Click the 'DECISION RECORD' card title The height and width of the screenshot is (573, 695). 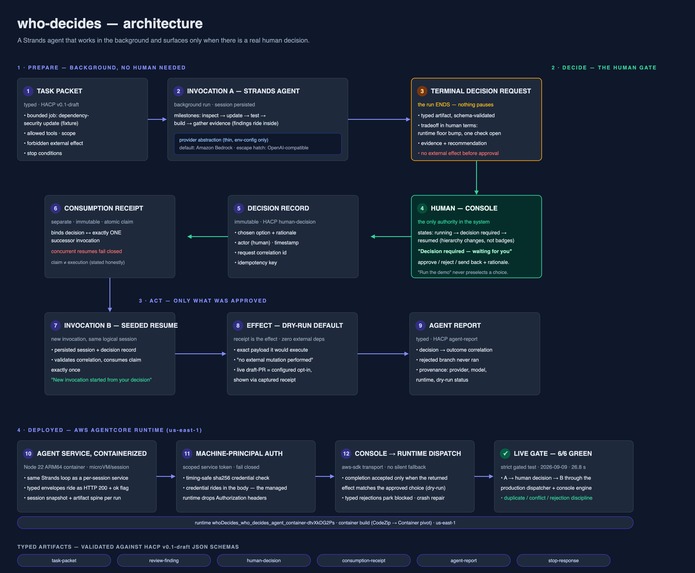(278, 208)
